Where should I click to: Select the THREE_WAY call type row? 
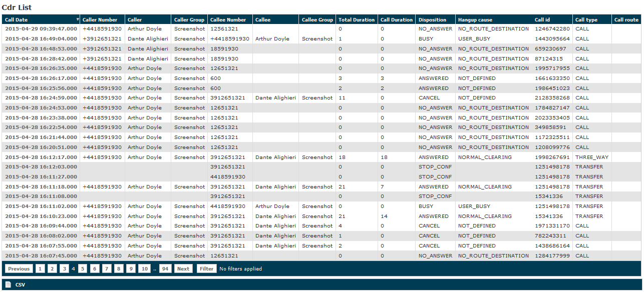click(591, 157)
